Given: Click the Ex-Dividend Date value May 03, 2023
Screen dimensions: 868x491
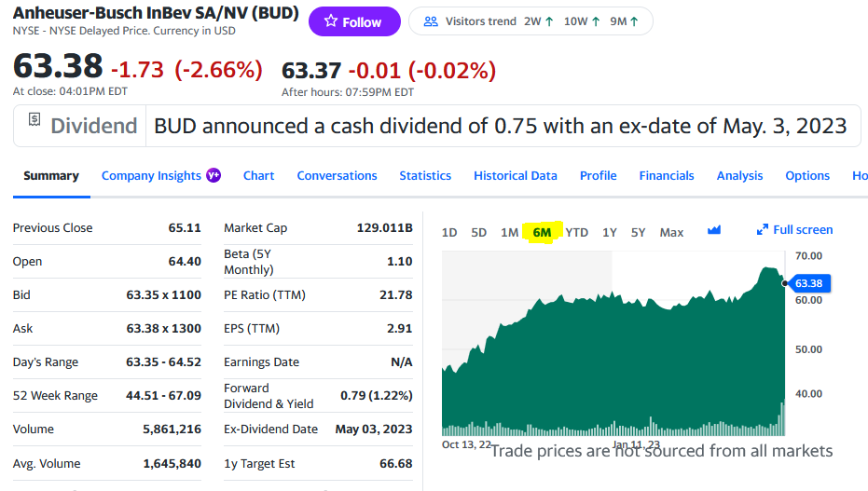Looking at the screenshot, I should [x=374, y=430].
